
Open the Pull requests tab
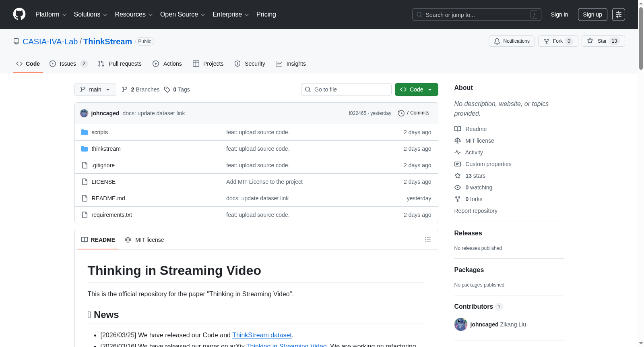tap(120, 64)
